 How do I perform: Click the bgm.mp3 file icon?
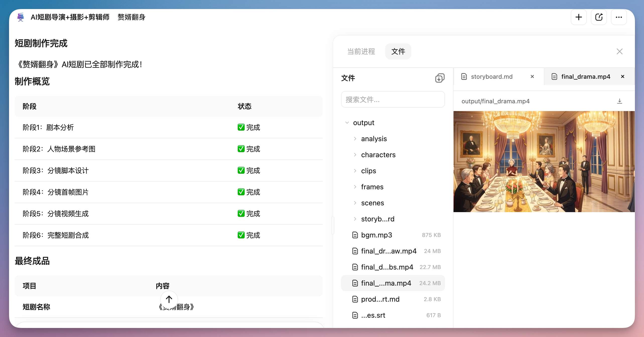point(355,235)
